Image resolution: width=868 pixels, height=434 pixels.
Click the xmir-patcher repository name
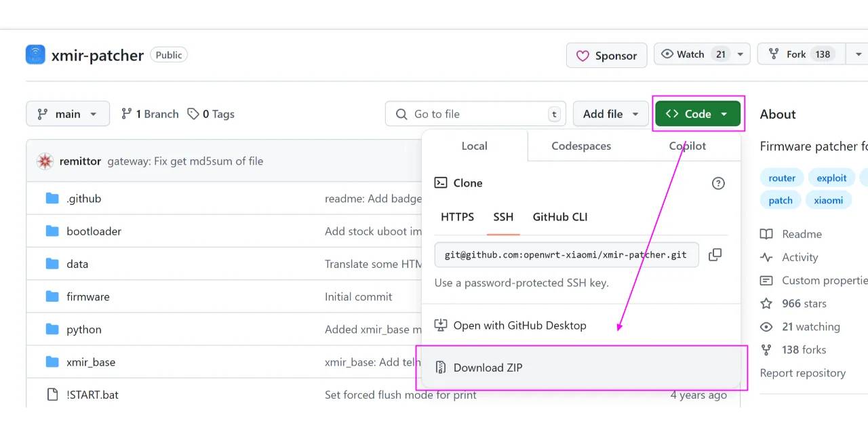click(98, 56)
